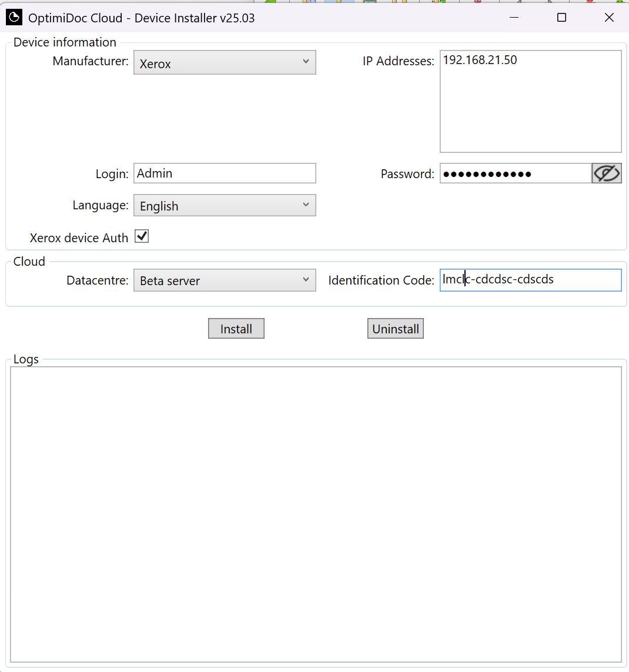Viewport: 629px width, 672px height.
Task: Open the Language dropdown showing English
Action: 225,205
